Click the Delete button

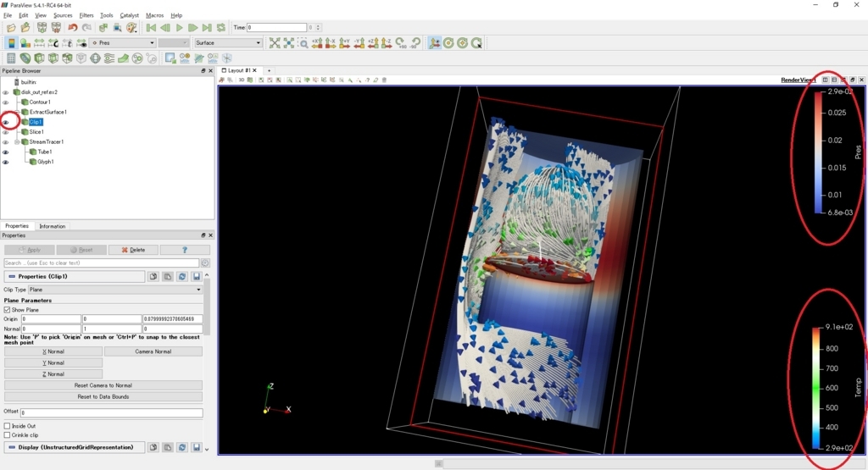[x=133, y=250]
